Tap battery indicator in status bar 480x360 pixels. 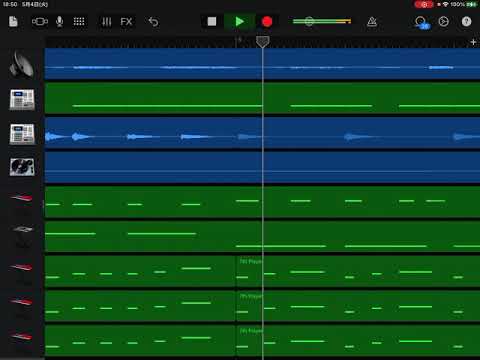tap(472, 4)
